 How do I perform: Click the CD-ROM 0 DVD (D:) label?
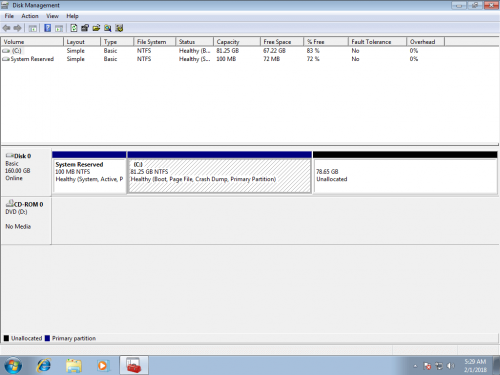pyautogui.click(x=26, y=221)
